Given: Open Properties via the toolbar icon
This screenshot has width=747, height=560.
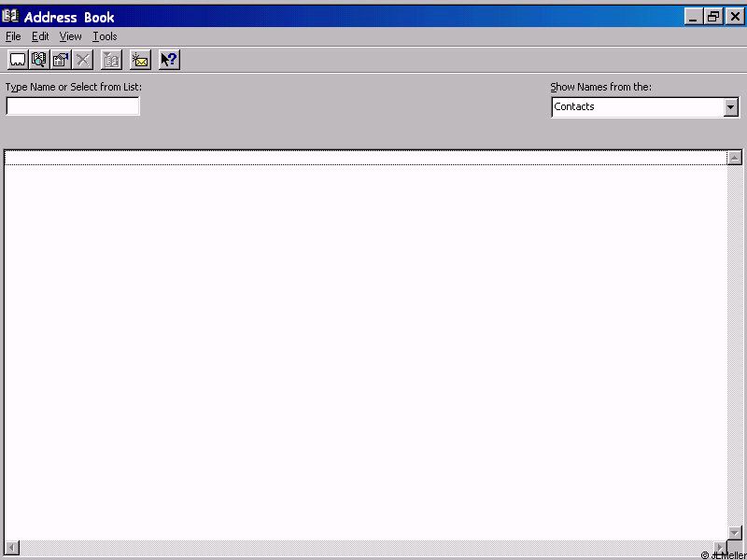Looking at the screenshot, I should click(x=61, y=60).
